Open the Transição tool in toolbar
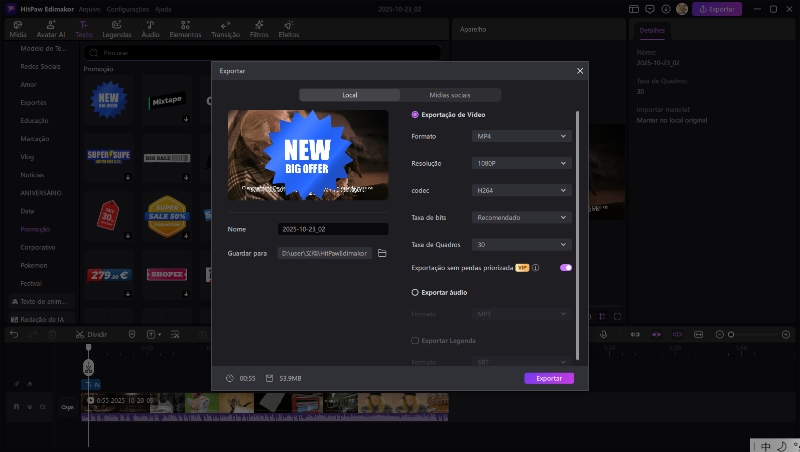 pos(225,28)
